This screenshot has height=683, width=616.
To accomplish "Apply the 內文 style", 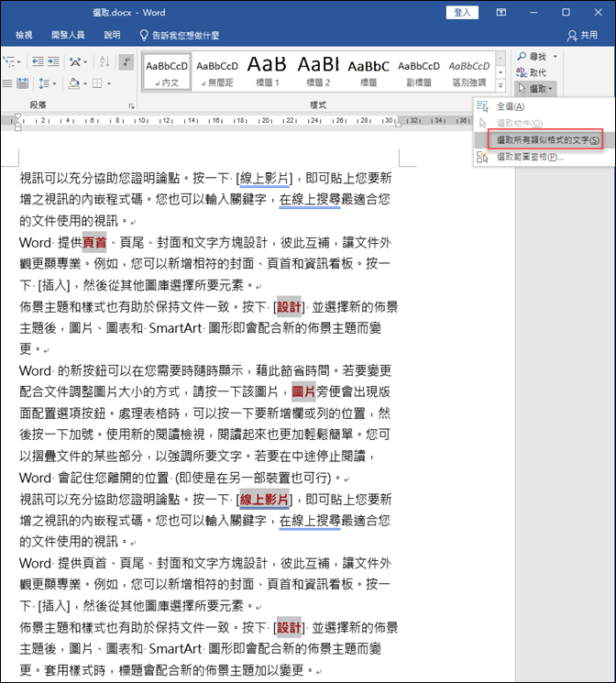I will tap(167, 72).
